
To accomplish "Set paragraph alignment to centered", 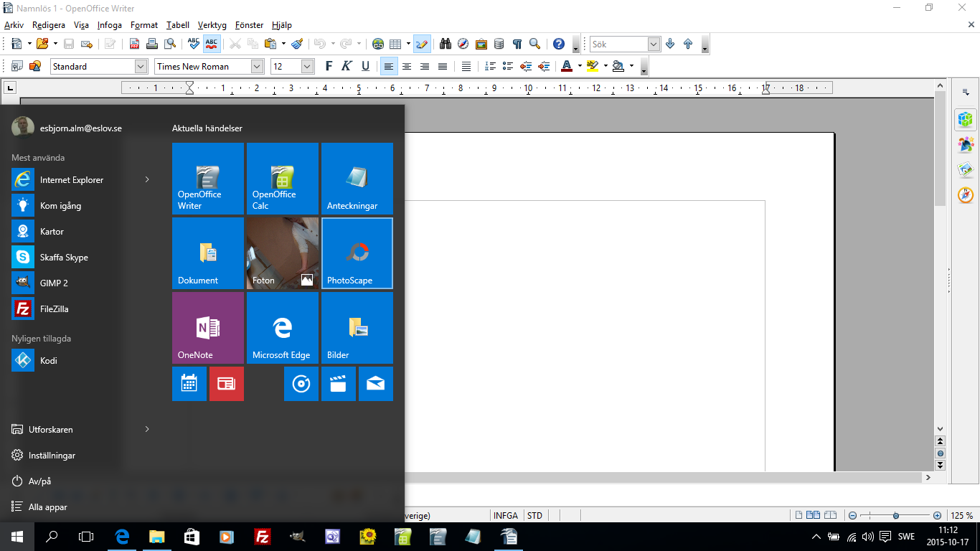I will (406, 66).
